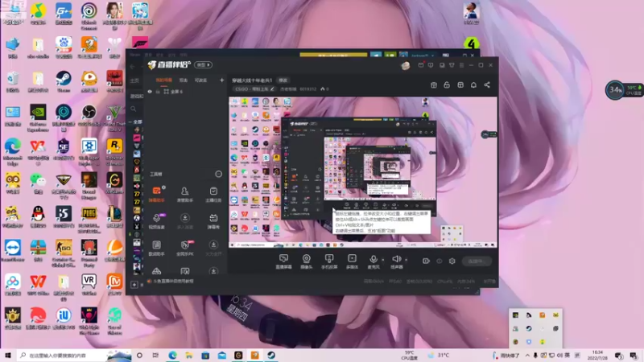Click the layout icon left of the bell
Screen dimensions: 644x362
pos(460,85)
